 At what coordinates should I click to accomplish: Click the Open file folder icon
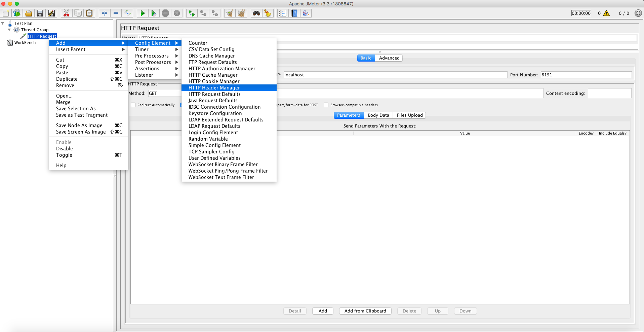pyautogui.click(x=29, y=13)
